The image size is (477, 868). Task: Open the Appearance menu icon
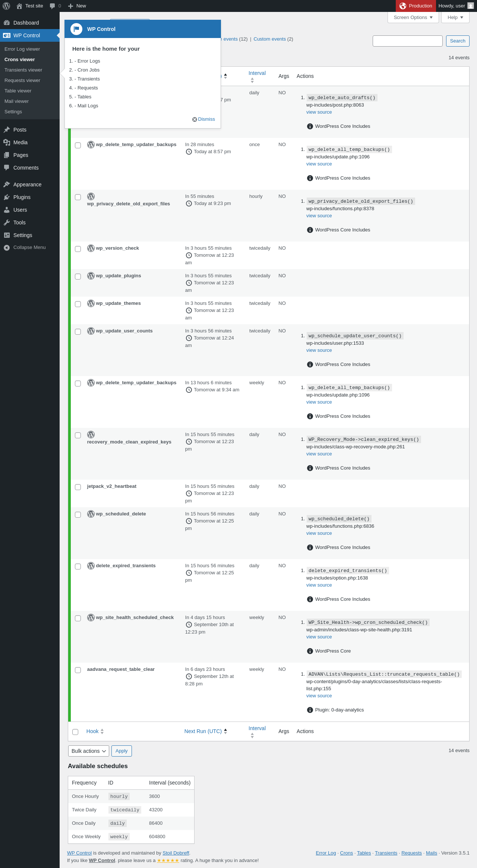7,184
